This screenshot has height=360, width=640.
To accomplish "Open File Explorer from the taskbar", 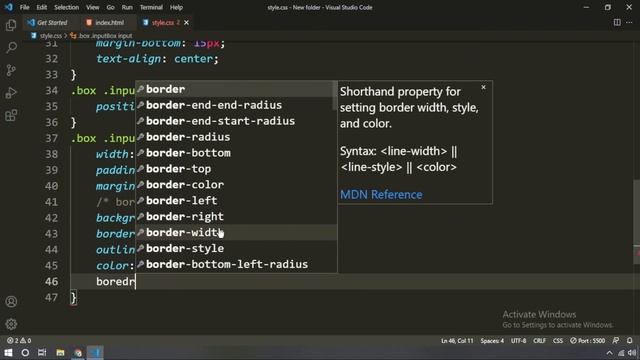I will (60, 353).
